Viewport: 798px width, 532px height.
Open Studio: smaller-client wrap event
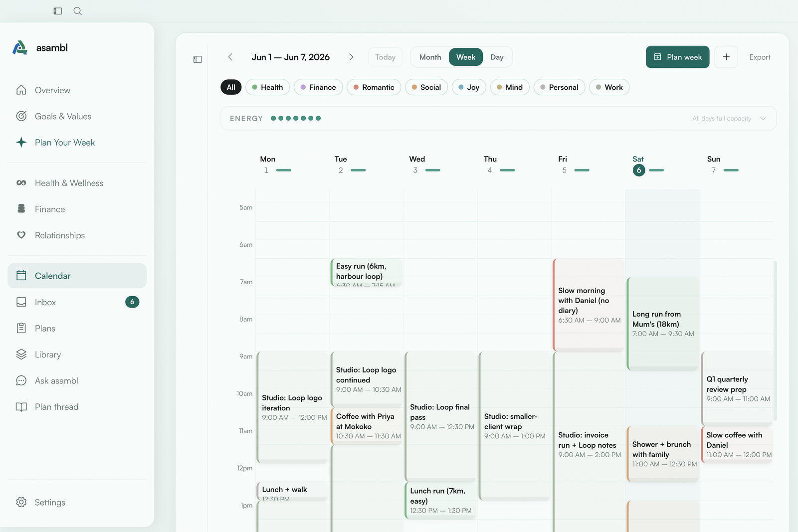515,426
